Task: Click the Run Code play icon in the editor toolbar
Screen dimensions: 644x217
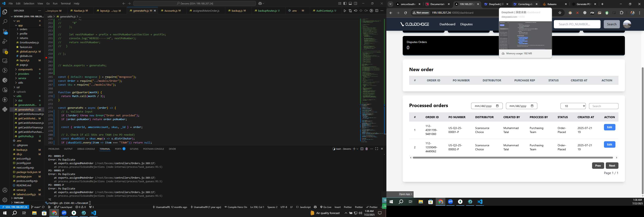Action: tap(345, 11)
